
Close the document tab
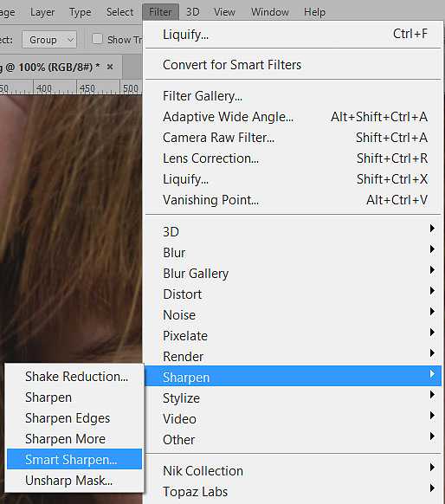(110, 67)
